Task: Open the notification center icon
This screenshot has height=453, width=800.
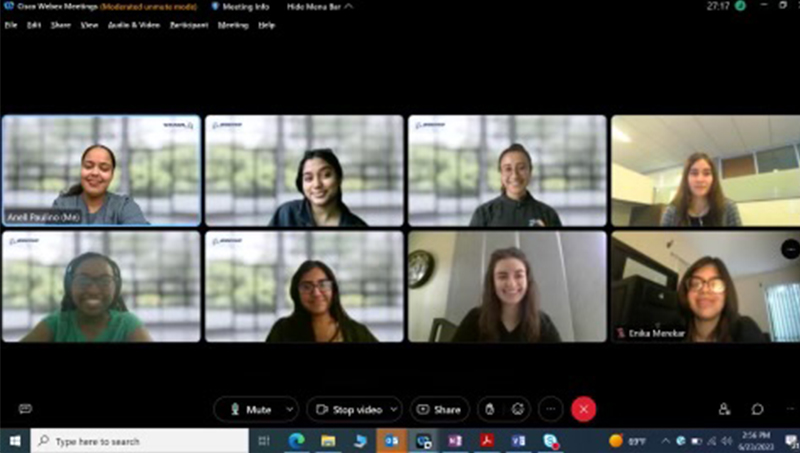Action: point(791,441)
